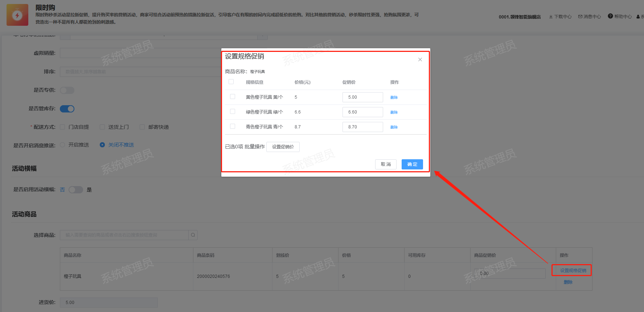Viewport: 644px width, 312px height.
Task: Edit promo price field showing 6.60
Action: point(363,112)
